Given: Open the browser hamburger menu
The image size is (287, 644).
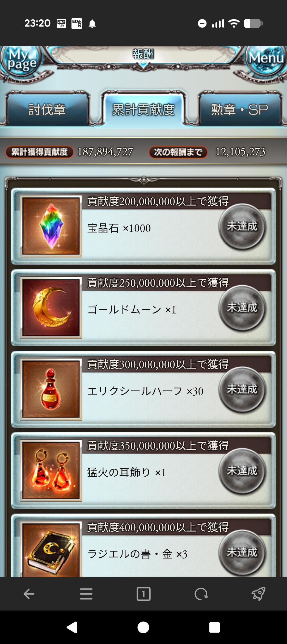Looking at the screenshot, I should click(86, 594).
